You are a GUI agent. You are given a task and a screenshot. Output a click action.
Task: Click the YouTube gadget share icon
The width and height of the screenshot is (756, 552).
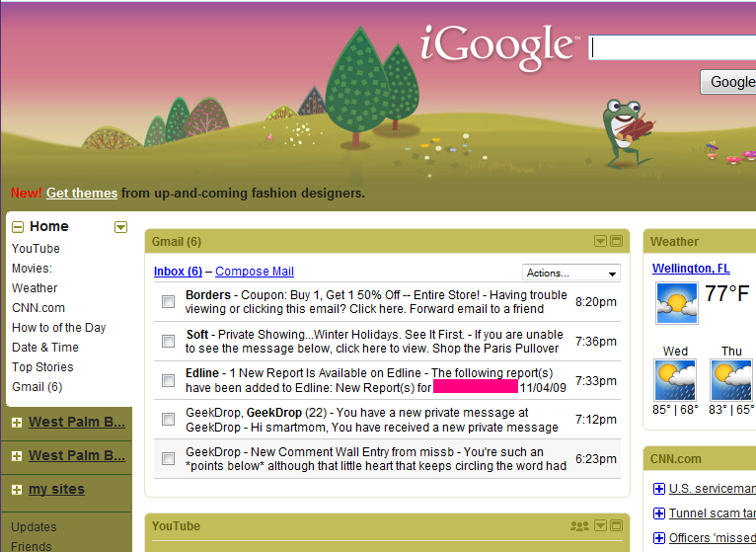point(579,526)
